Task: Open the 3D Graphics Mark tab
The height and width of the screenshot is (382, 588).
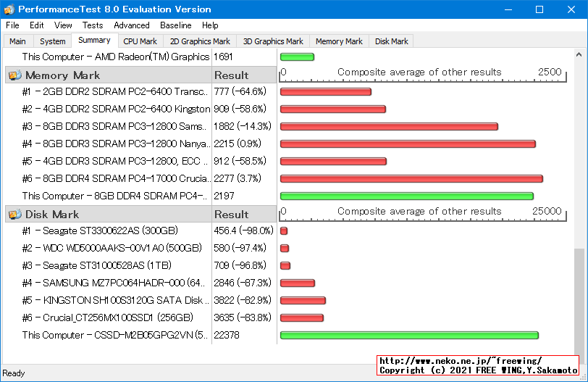Action: coord(273,41)
